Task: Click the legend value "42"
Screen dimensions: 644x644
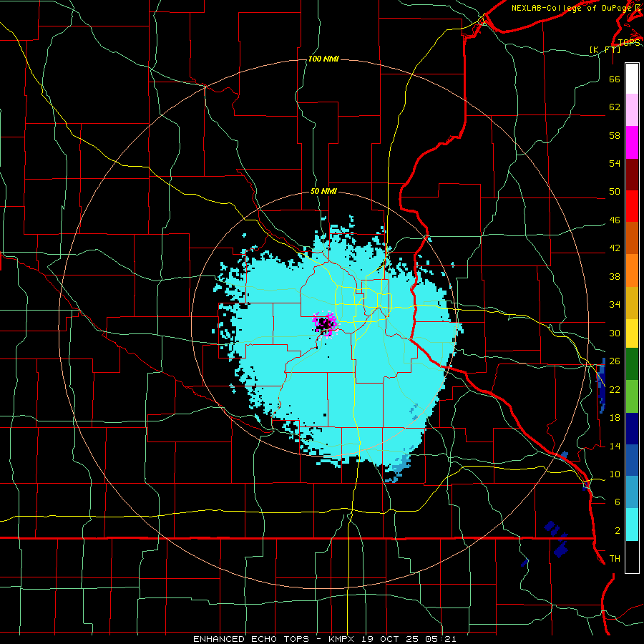Action: 615,248
